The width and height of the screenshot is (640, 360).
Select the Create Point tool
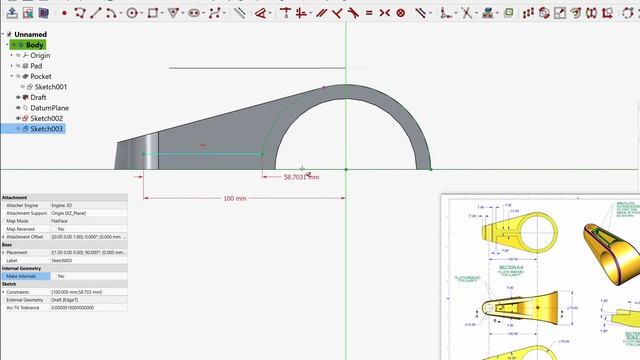click(x=64, y=13)
